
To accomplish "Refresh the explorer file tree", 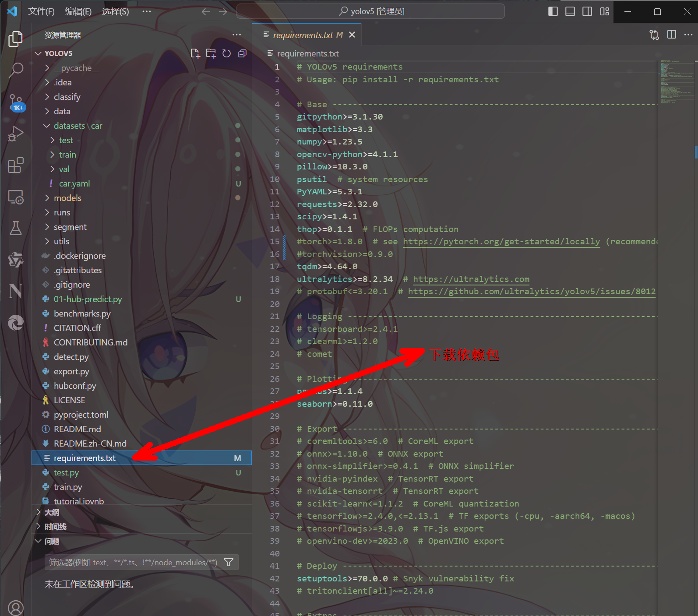I will (x=226, y=53).
